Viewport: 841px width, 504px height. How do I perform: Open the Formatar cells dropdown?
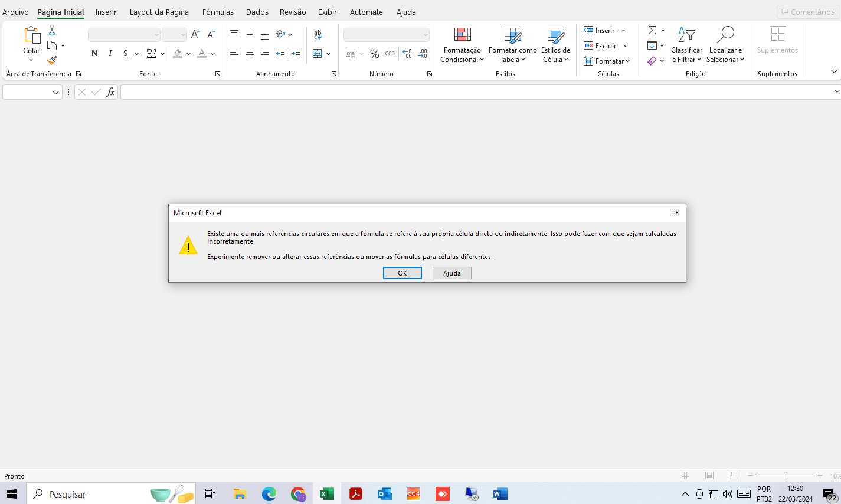click(x=607, y=61)
